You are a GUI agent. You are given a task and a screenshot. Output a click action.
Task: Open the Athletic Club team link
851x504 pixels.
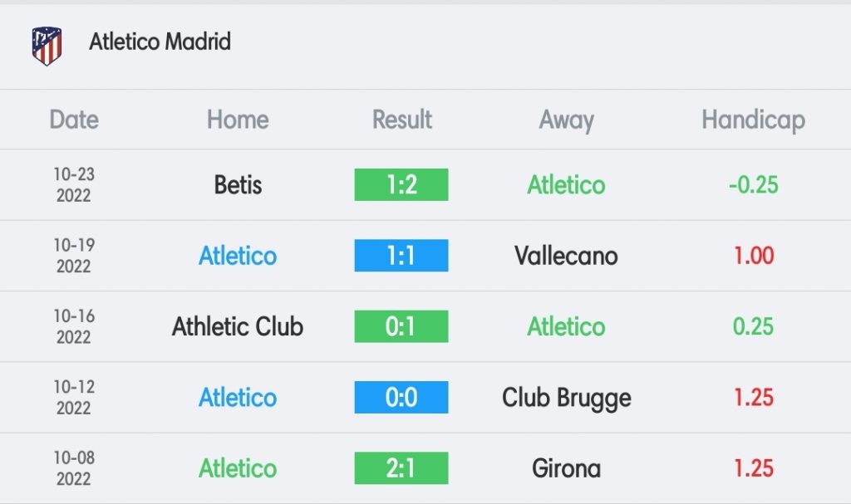point(238,326)
